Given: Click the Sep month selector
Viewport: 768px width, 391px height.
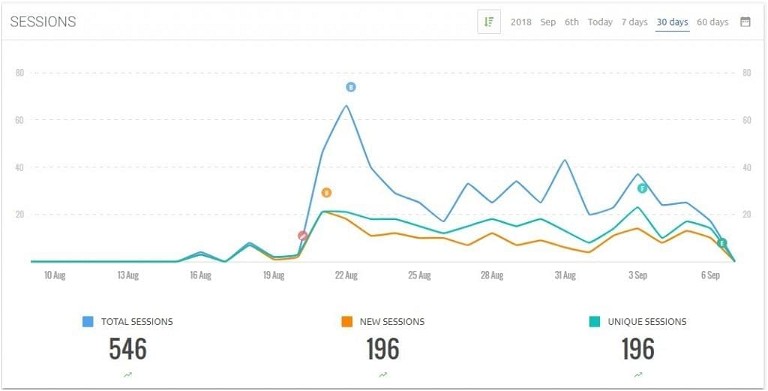Looking at the screenshot, I should [548, 22].
